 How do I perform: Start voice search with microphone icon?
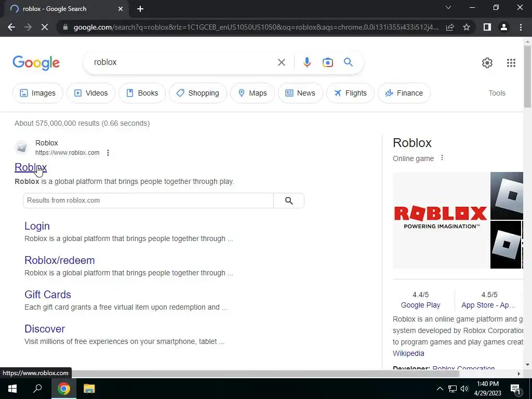[307, 62]
